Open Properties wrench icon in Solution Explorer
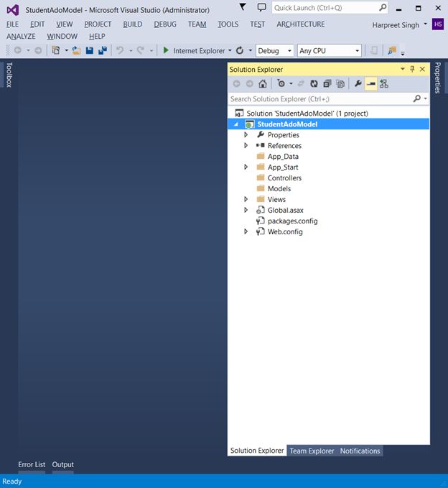 click(358, 83)
